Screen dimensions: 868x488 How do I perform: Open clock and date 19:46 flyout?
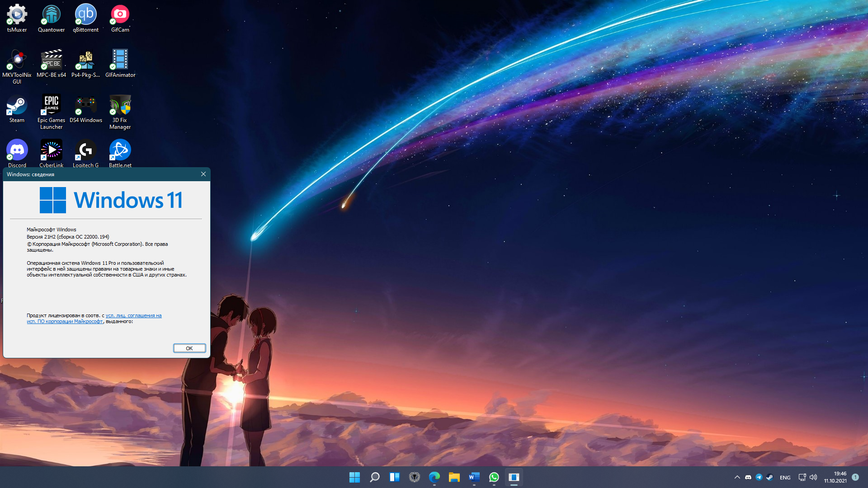point(835,477)
